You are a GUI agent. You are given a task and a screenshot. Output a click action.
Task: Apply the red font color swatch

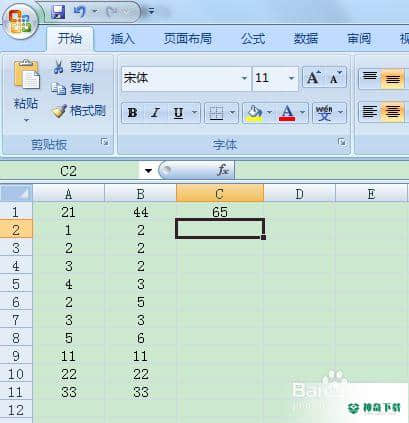pyautogui.click(x=287, y=113)
